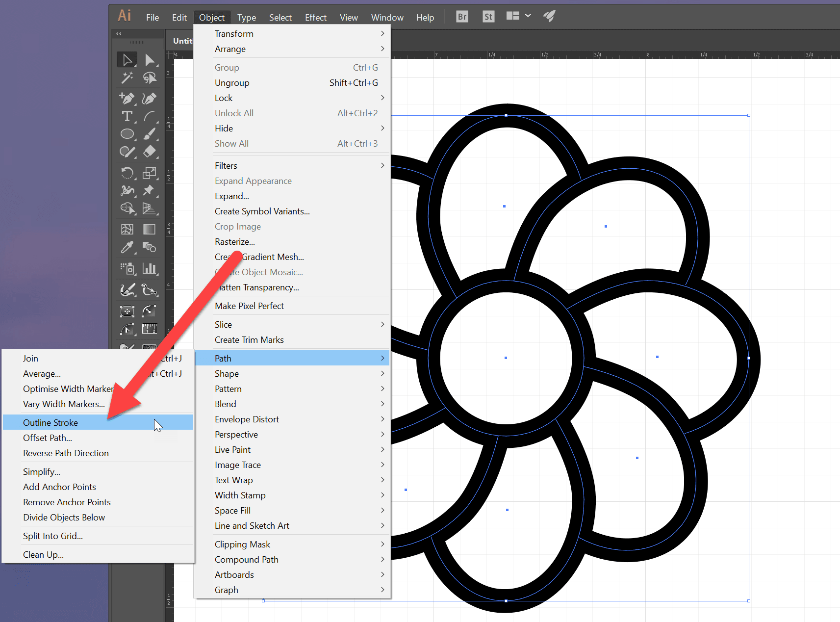Screen dimensions: 840x622
Task: Select the Rotate tool
Action: [127, 173]
